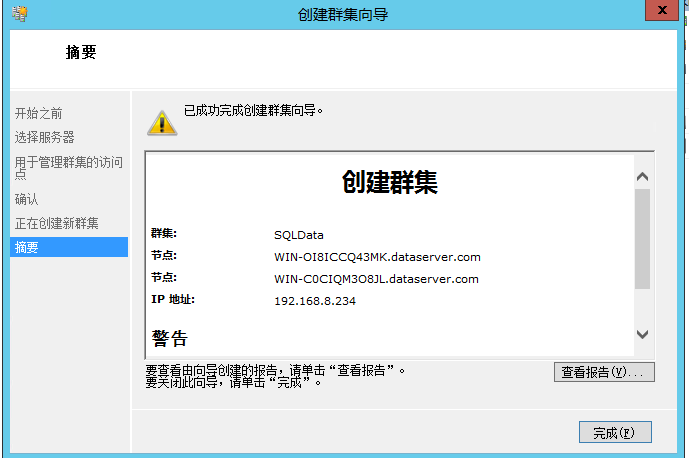
Task: Select the highlighted 摘要 step
Action: pyautogui.click(x=69, y=247)
